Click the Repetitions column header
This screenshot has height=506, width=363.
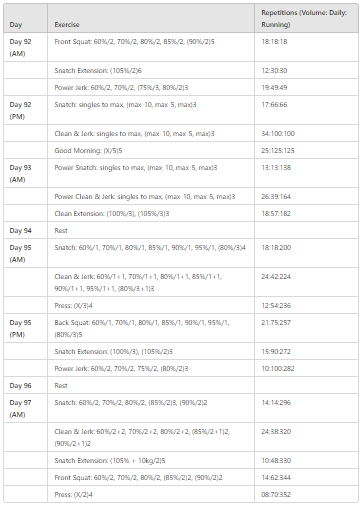coord(306,18)
